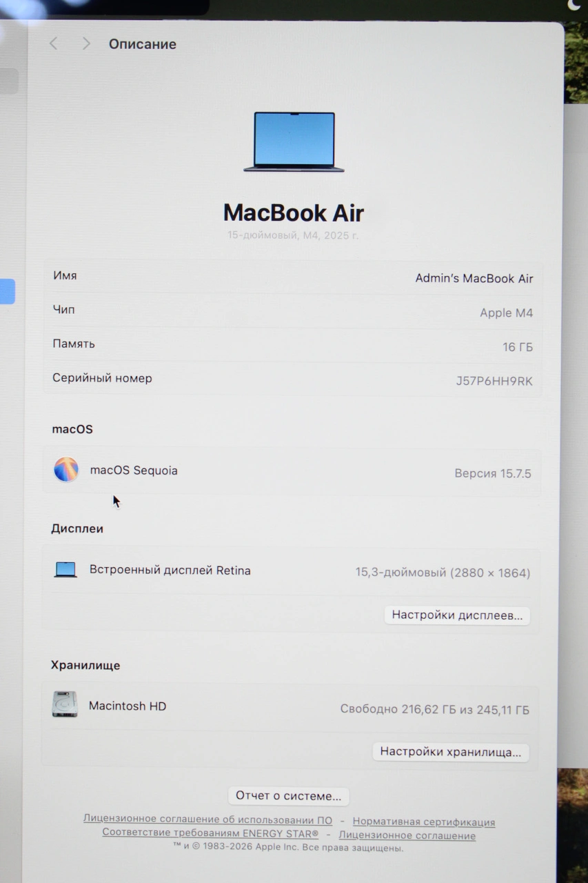This screenshot has width=588, height=883.
Task: Click the built-in Retina display icon
Action: 65,570
